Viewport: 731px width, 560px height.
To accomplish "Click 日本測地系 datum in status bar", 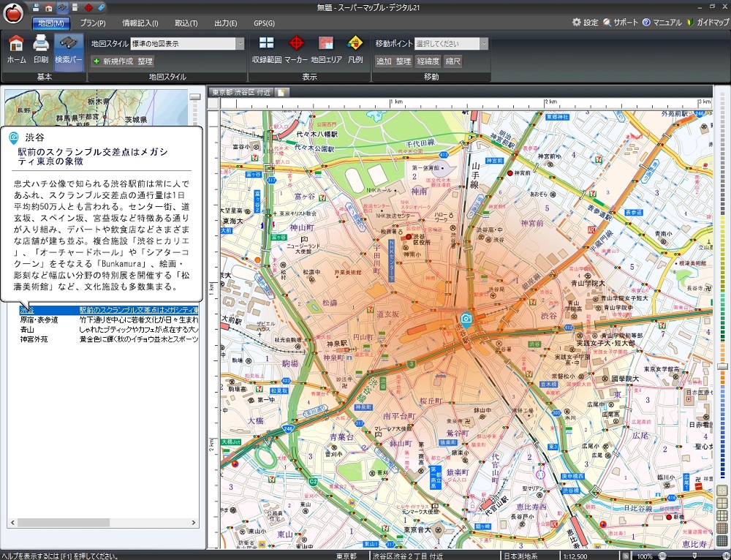I will tap(520, 556).
